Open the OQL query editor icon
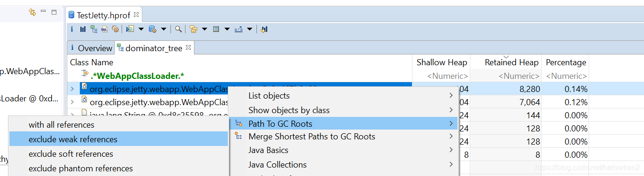 [x=104, y=29]
